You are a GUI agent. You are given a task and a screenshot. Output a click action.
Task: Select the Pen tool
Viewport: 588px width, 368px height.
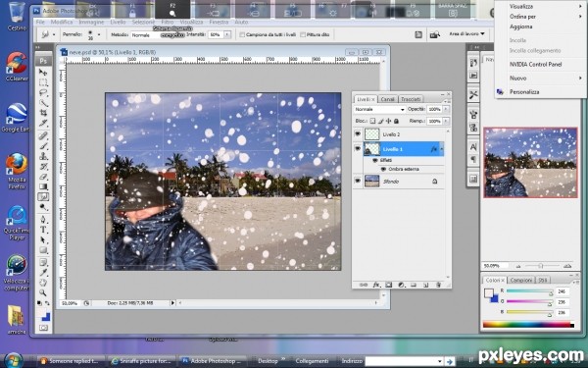point(43,219)
